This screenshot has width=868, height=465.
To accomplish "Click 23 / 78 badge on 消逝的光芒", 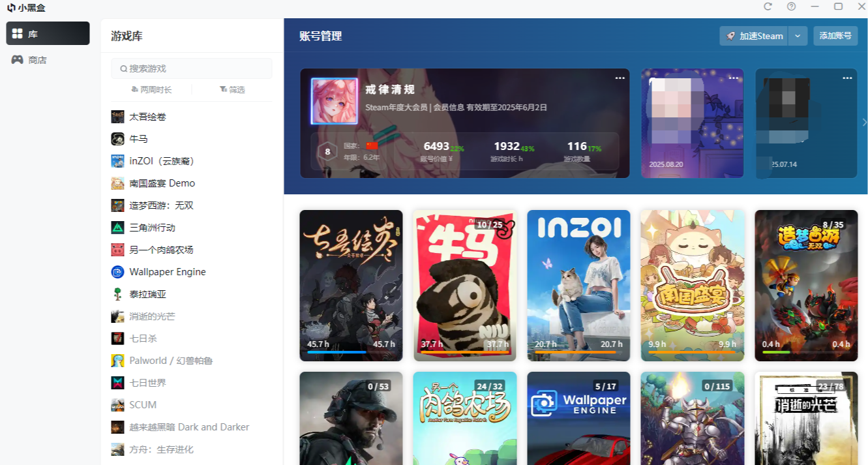I will [831, 386].
